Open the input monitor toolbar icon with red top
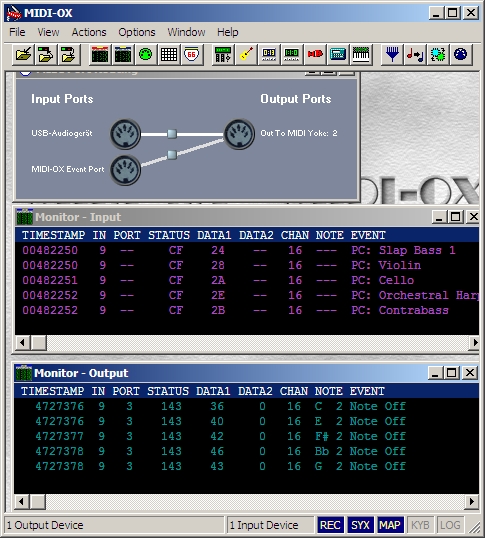This screenshot has width=485, height=538. pyautogui.click(x=100, y=54)
